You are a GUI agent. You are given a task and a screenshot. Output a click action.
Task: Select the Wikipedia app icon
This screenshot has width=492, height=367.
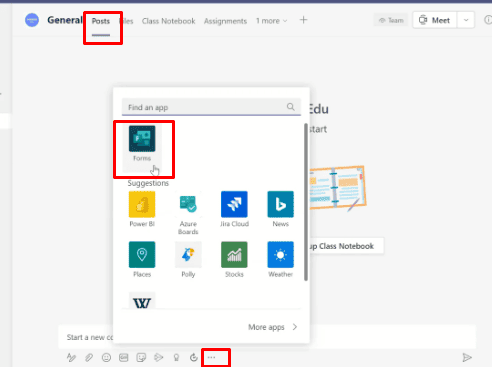[142, 301]
